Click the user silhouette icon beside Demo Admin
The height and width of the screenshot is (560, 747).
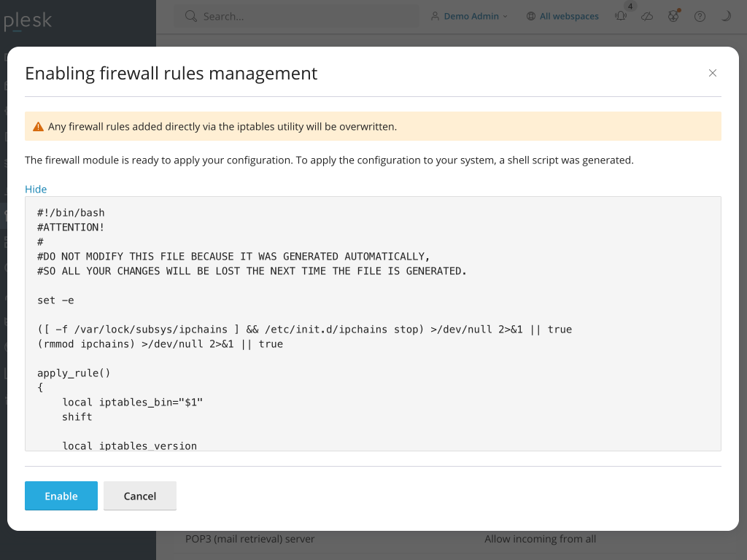[x=435, y=16]
